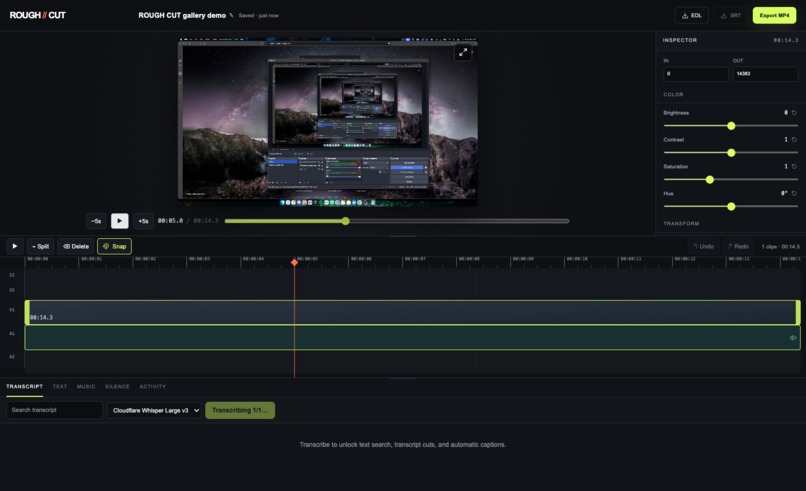Focus the IN point input field
The width and height of the screenshot is (806, 491).
pos(695,74)
